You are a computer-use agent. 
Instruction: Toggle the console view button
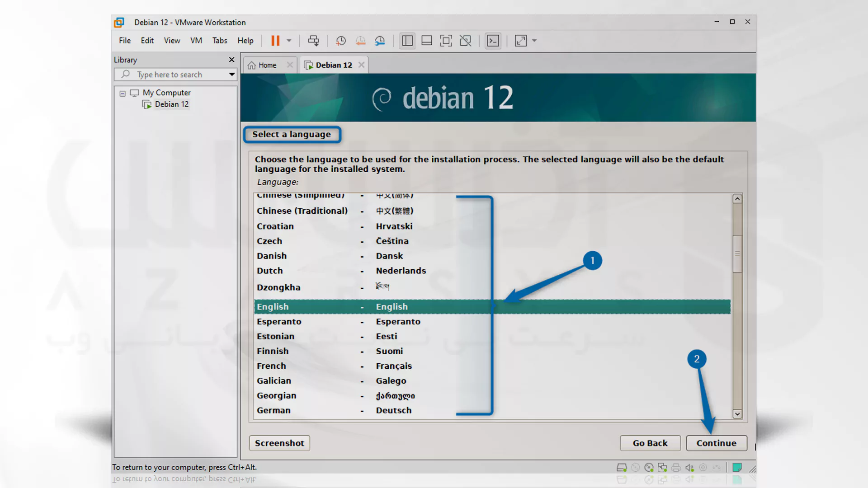(493, 41)
